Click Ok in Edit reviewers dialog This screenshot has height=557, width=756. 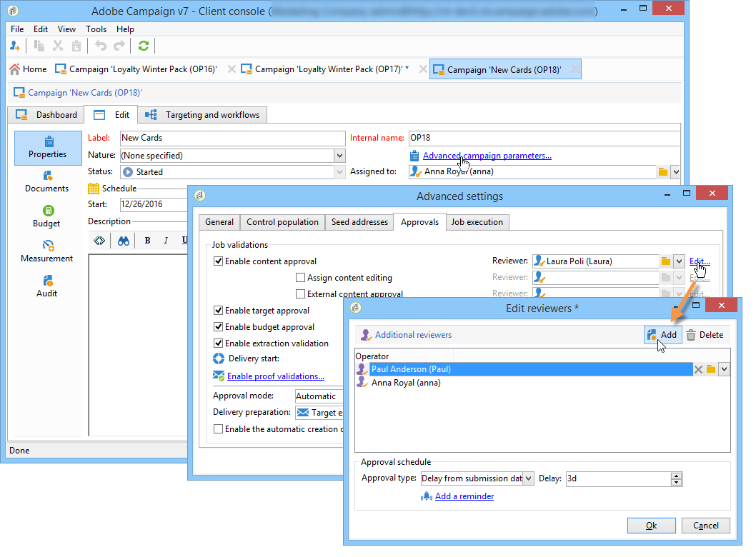click(x=652, y=526)
